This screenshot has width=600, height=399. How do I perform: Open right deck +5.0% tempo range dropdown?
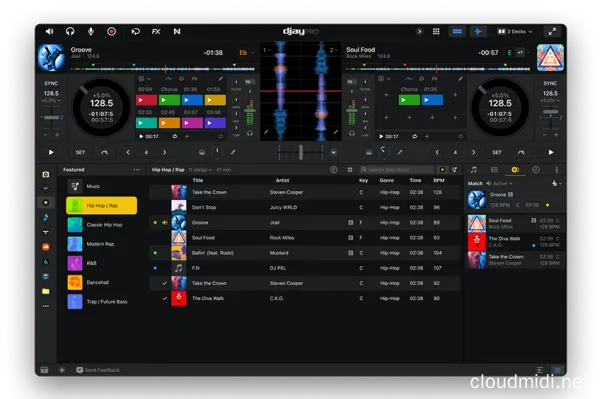point(550,100)
